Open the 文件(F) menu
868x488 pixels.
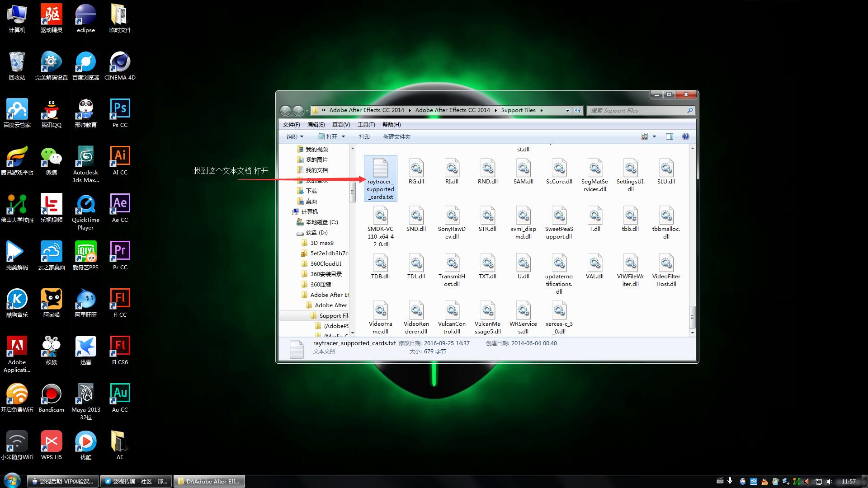pos(291,125)
